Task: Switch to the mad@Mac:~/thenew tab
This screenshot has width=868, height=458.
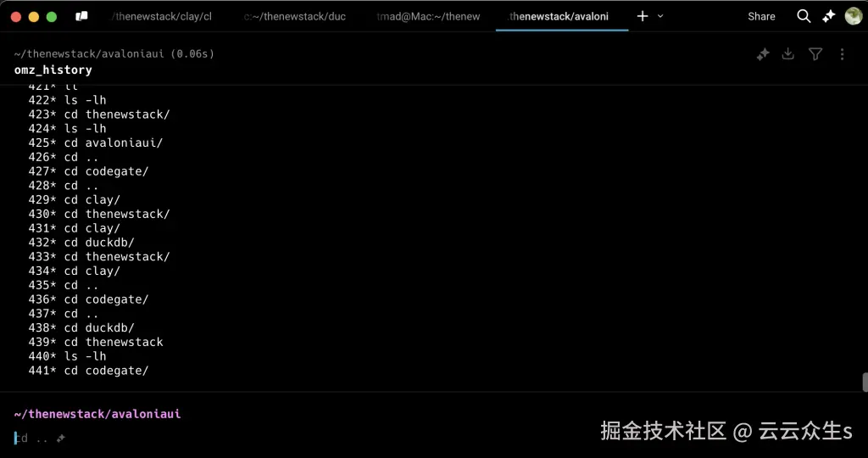Action: pos(428,17)
